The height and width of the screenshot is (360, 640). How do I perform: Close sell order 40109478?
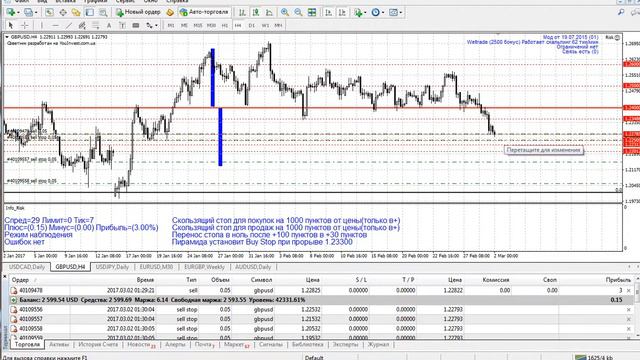(x=629, y=291)
